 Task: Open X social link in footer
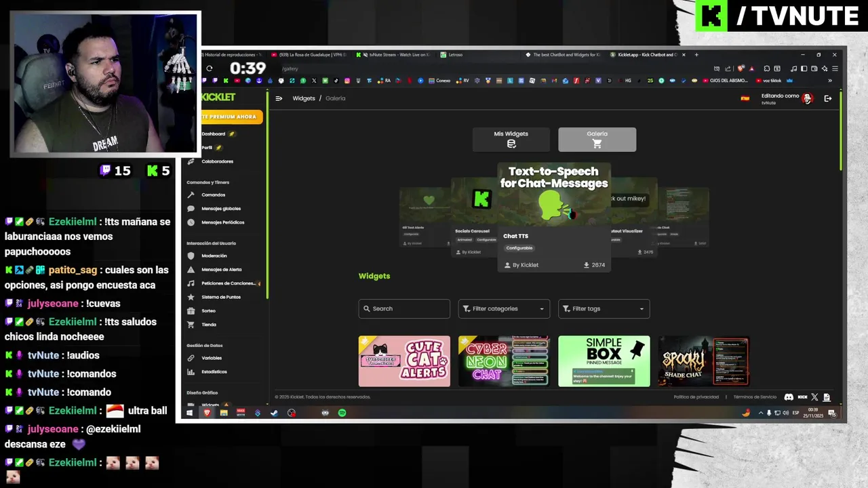click(815, 397)
